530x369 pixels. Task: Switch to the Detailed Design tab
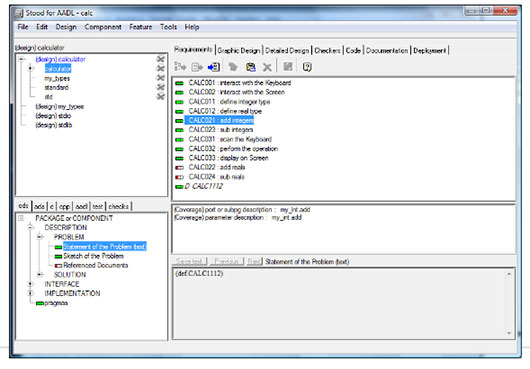287,51
